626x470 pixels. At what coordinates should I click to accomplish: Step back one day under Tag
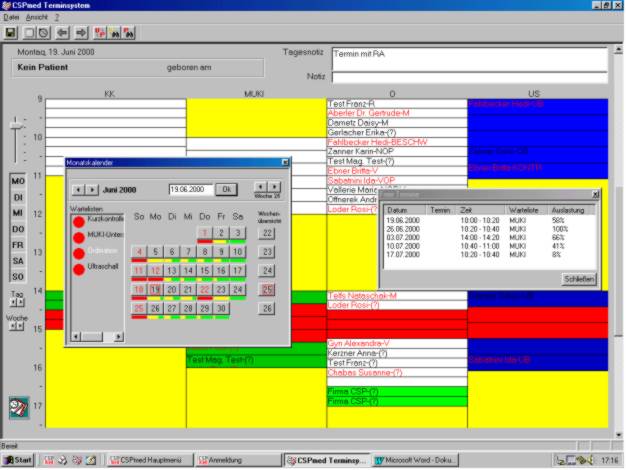13,302
